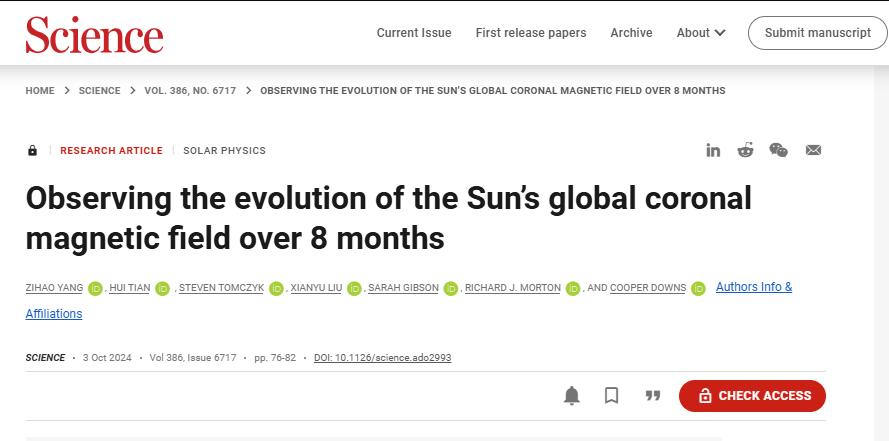This screenshot has width=889, height=441.
Task: Open the Archive menu item
Action: (x=631, y=33)
